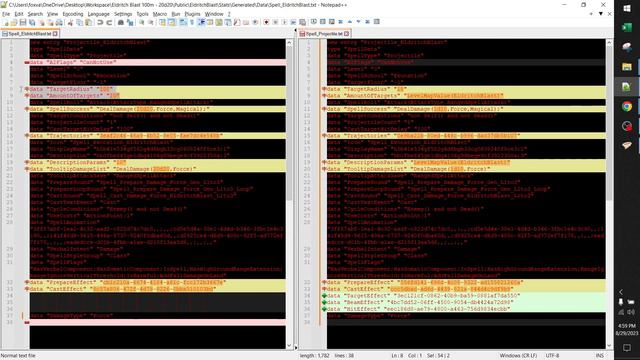Toggle Function List panel icon

[x=237, y=22]
